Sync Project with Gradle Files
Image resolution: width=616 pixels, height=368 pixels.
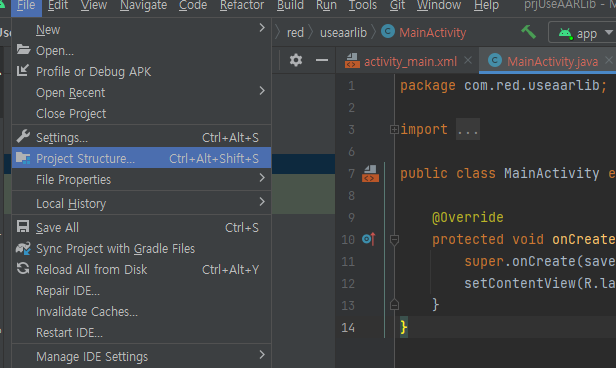pyautogui.click(x=141, y=249)
